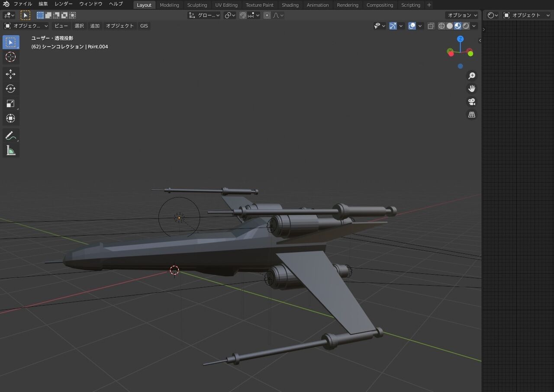
Task: Toggle X-ray mode
Action: click(431, 26)
